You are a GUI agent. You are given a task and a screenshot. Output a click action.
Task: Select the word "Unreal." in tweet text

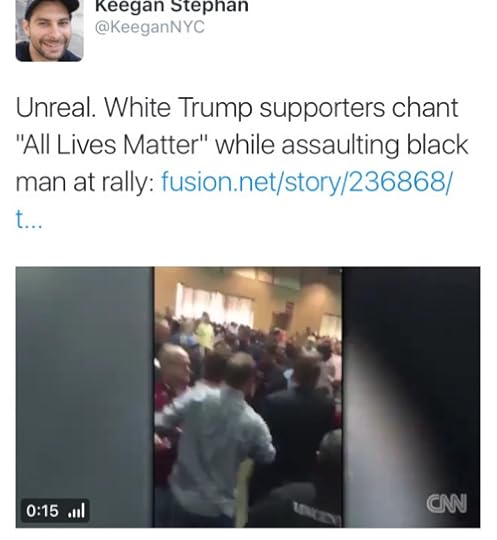coord(56,107)
